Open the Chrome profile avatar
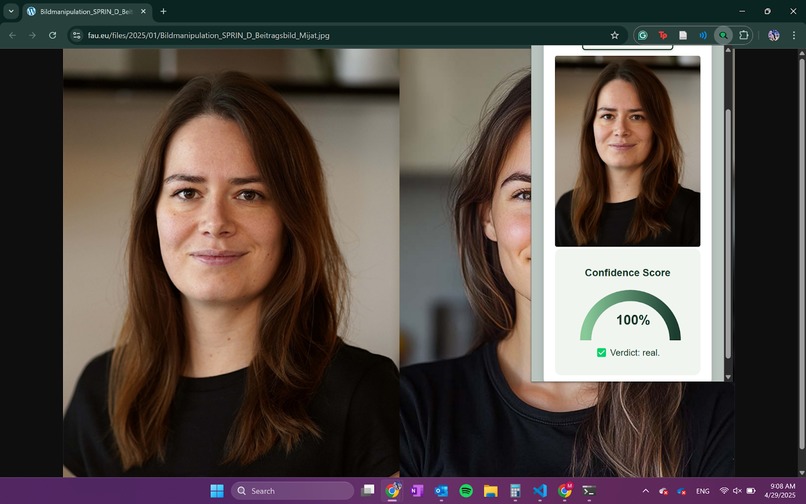The width and height of the screenshot is (806, 504). [x=774, y=35]
